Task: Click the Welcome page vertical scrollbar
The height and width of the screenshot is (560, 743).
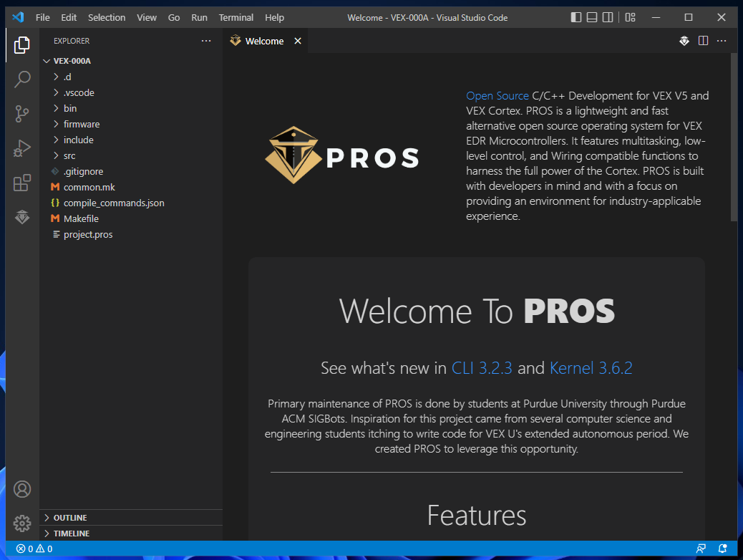Action: (x=734, y=137)
